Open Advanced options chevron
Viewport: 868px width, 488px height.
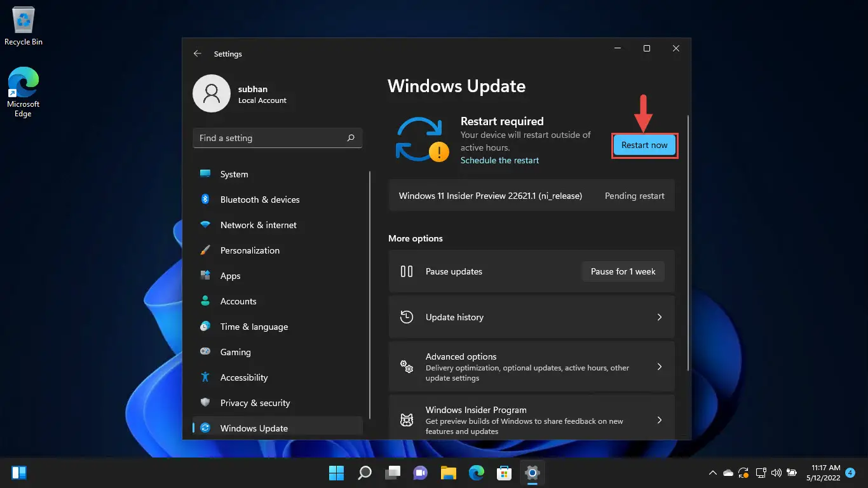tap(660, 367)
